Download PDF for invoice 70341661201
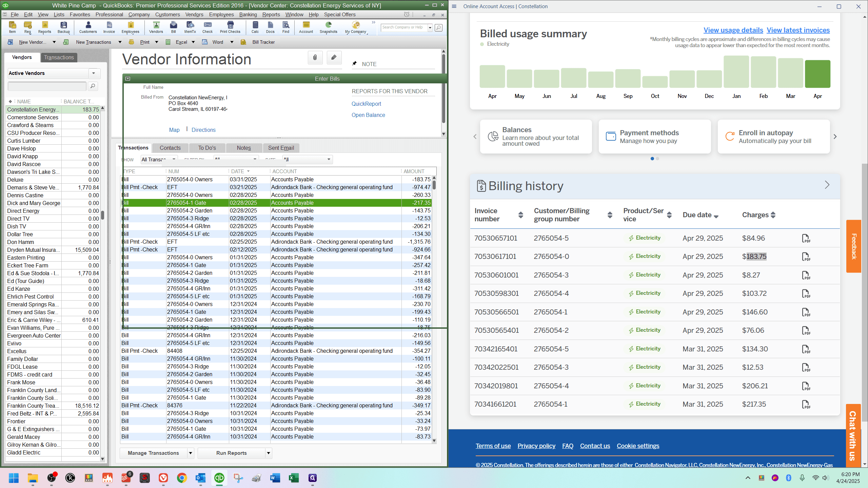Screen dimensions: 868x488 click(806, 404)
